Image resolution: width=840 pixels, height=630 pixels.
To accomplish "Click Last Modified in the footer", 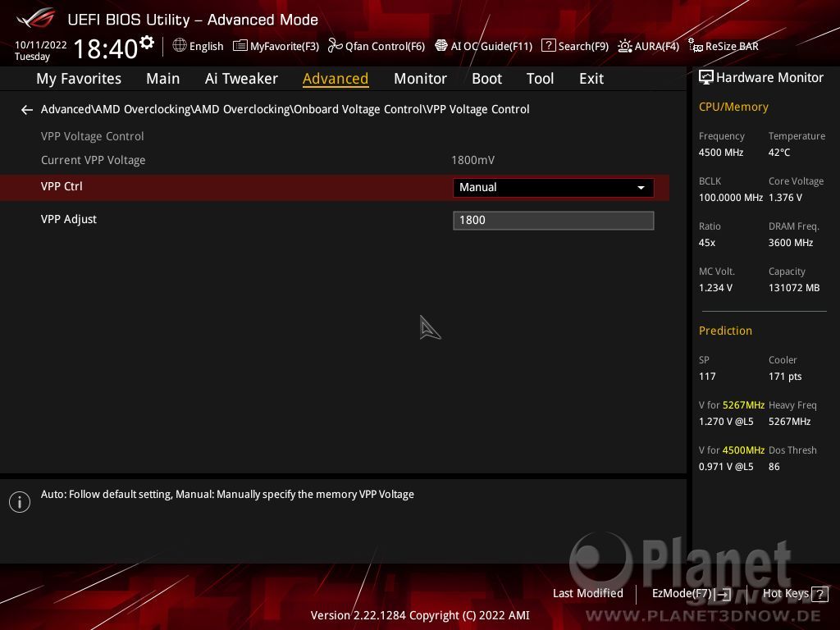I will coord(587,594).
